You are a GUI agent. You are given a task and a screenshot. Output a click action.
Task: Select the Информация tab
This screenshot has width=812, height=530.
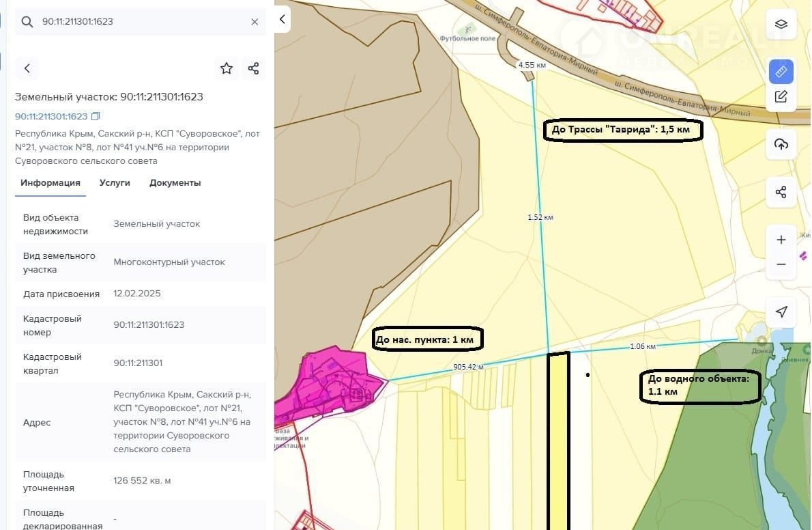coord(50,183)
